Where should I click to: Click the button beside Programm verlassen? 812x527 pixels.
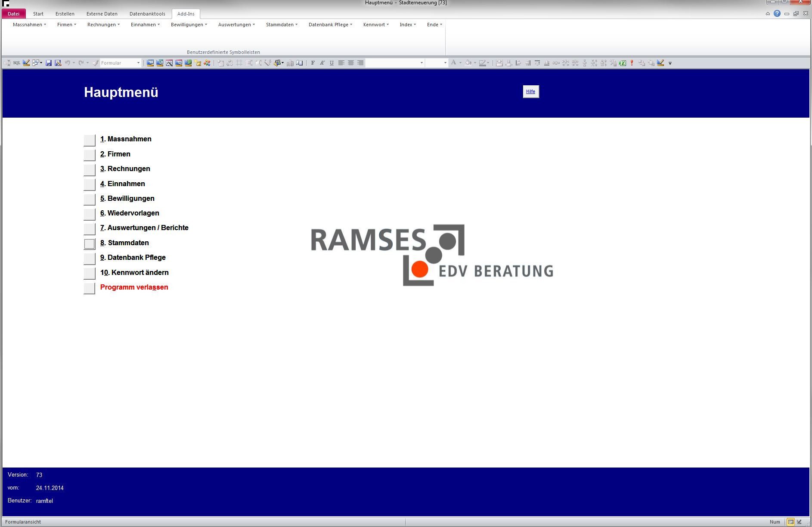click(89, 288)
